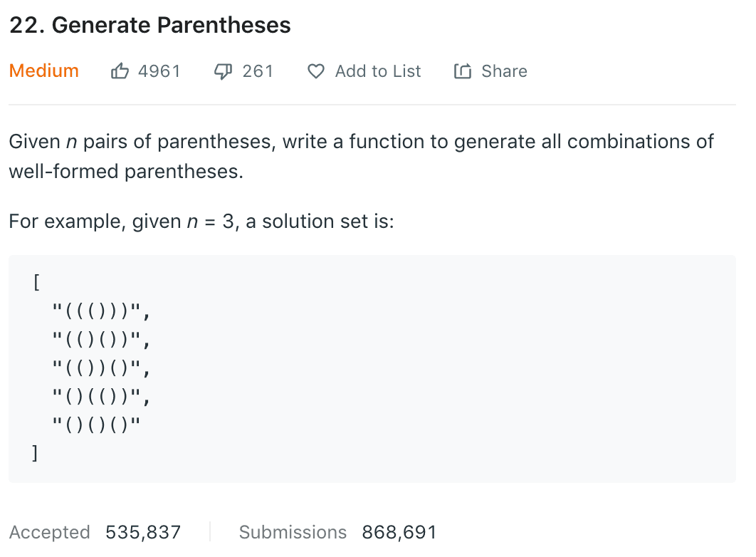Click the example string "(()())"
This screenshot has width=756, height=557.
100,340
